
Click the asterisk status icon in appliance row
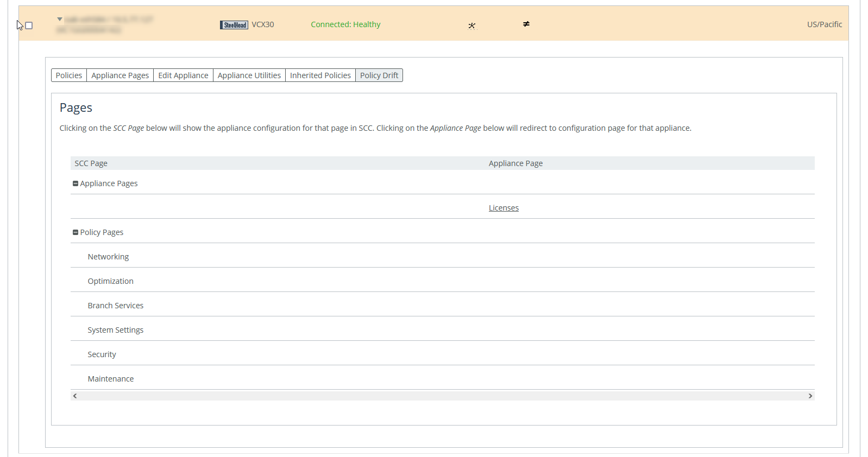click(x=471, y=26)
